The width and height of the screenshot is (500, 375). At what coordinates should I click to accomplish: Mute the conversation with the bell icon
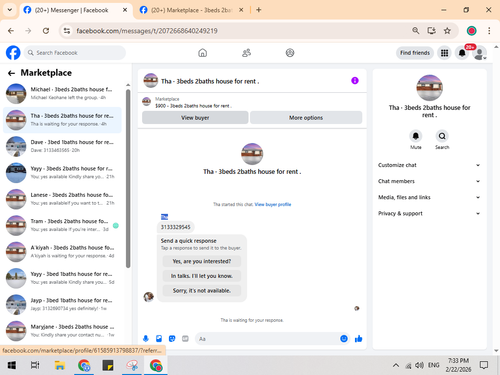pyautogui.click(x=416, y=136)
